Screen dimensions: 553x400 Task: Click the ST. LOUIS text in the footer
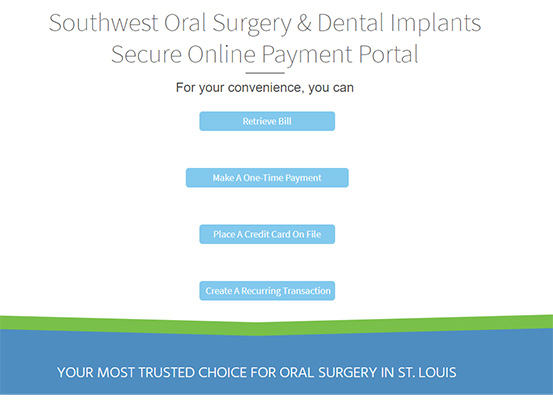[x=427, y=372]
